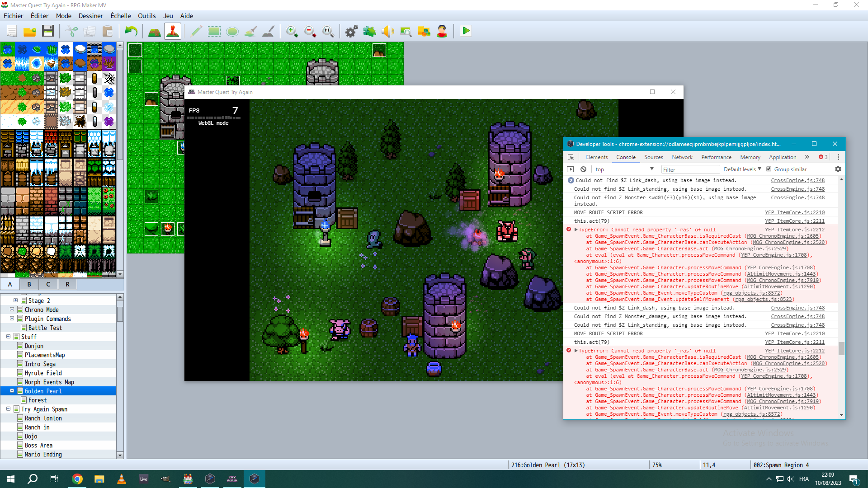Save the project with the floppy icon

tap(48, 31)
